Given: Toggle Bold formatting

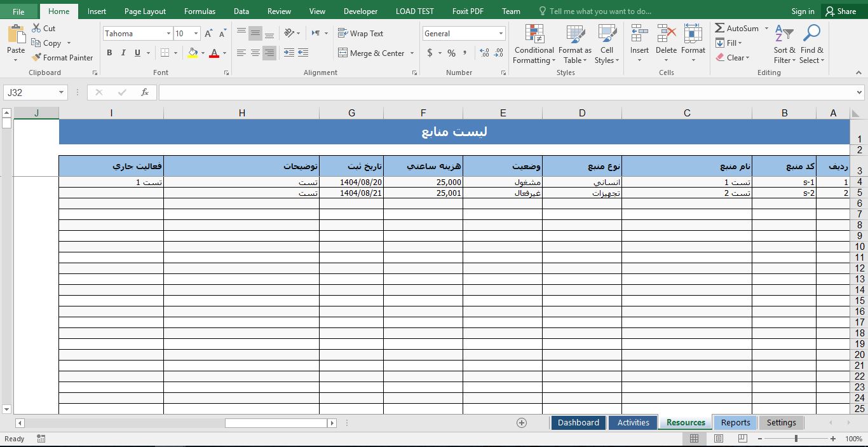Looking at the screenshot, I should pyautogui.click(x=109, y=53).
